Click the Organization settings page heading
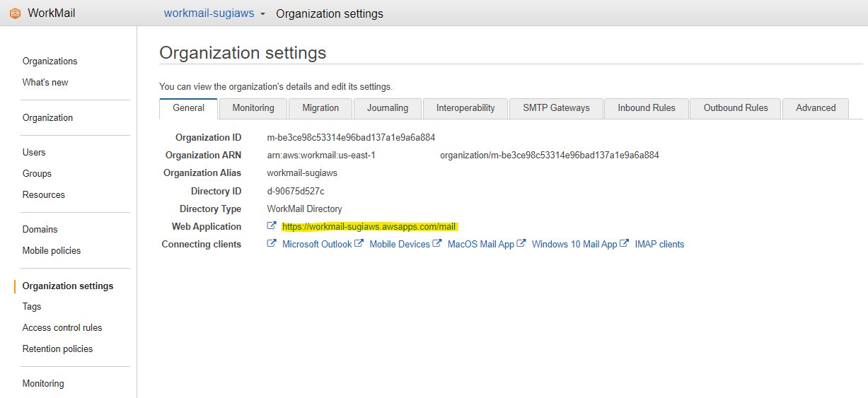868x398 pixels. pos(243,53)
